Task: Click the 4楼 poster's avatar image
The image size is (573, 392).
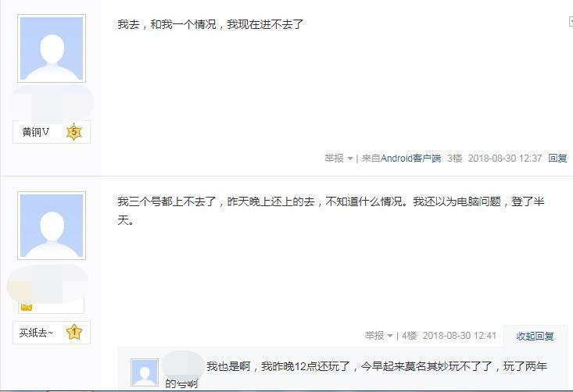Action: 52,226
